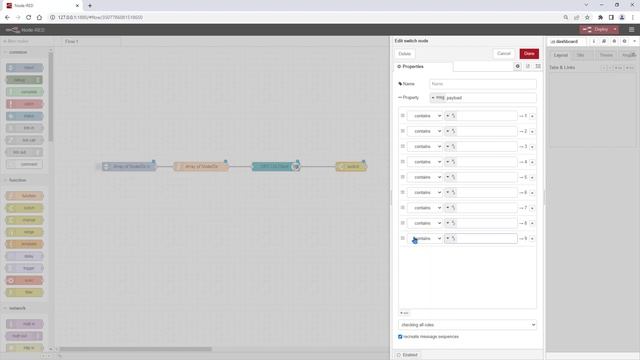Toggle recreate message sequences checkbox
Image resolution: width=640 pixels, height=360 pixels.
pyautogui.click(x=400, y=337)
